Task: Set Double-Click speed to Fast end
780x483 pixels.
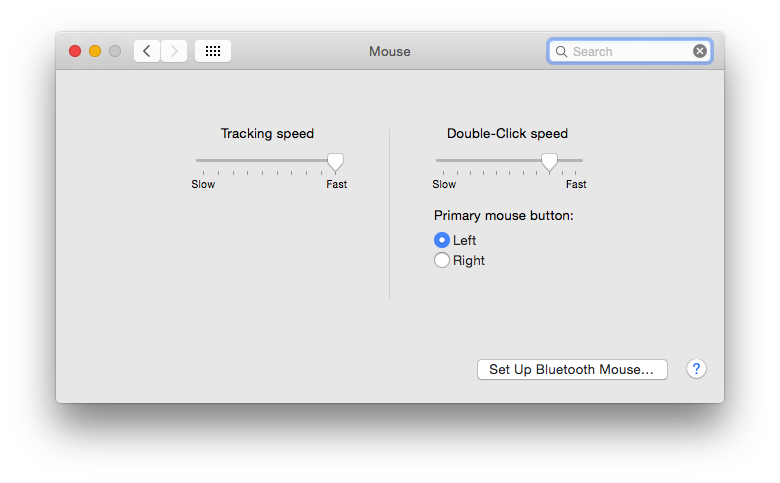Action: pyautogui.click(x=581, y=160)
